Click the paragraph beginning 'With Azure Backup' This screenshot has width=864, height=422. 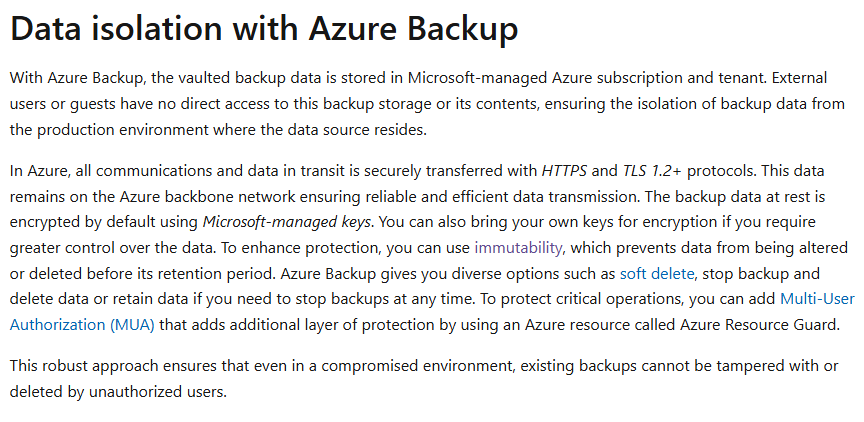click(427, 104)
